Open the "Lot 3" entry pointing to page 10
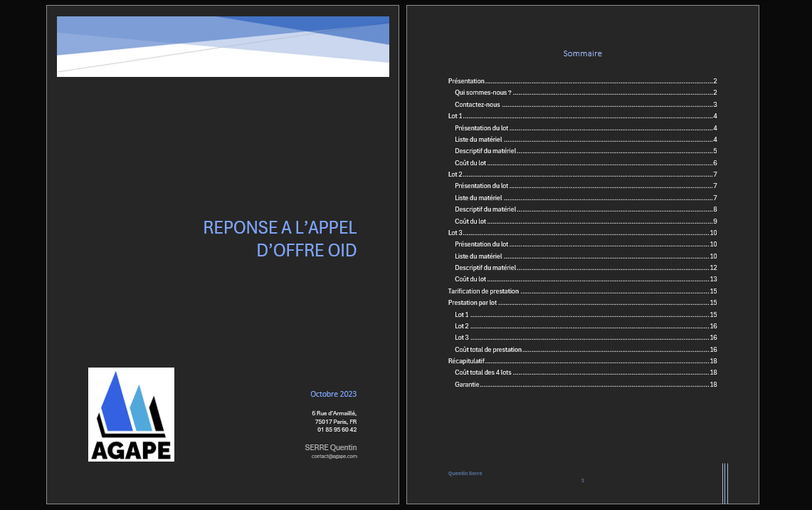 (x=455, y=233)
